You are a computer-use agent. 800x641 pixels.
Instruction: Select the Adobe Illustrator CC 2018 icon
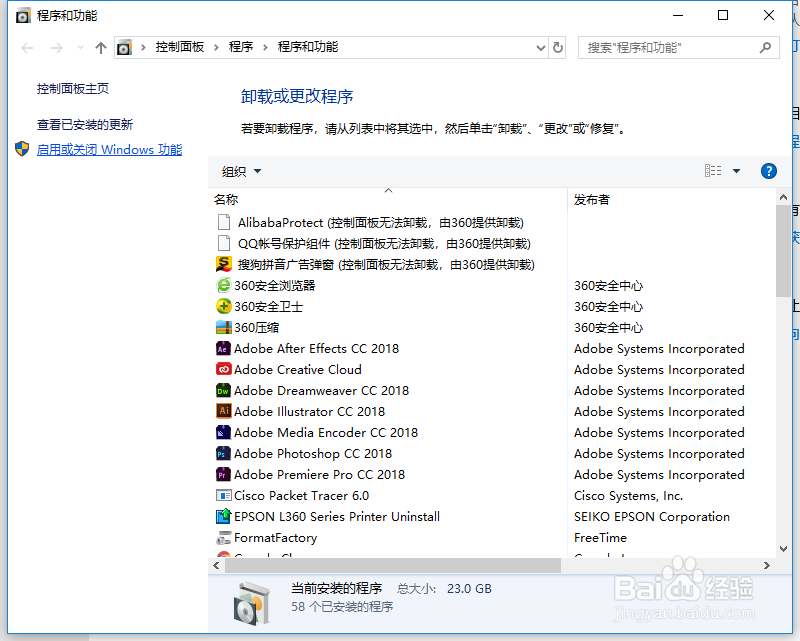pyautogui.click(x=226, y=411)
